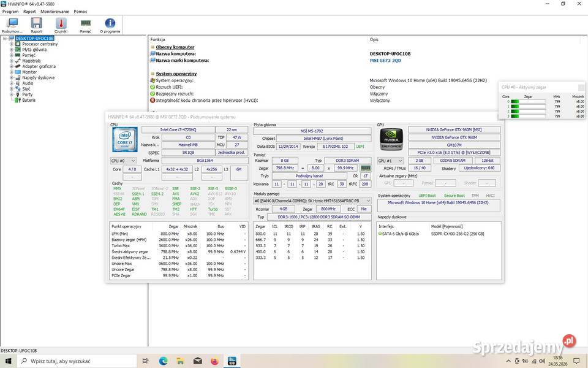Screen dimensions: 588x368
Task: Click the HWiNFO title bar app icon
Action: [4, 4]
